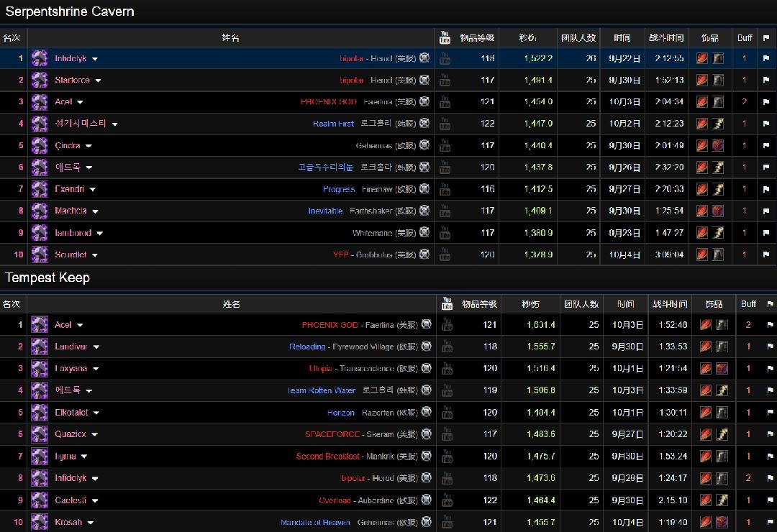Screen dimensions: 777x532
Task: Click the round server icon after Pyrewood Village
Action: 427,347
